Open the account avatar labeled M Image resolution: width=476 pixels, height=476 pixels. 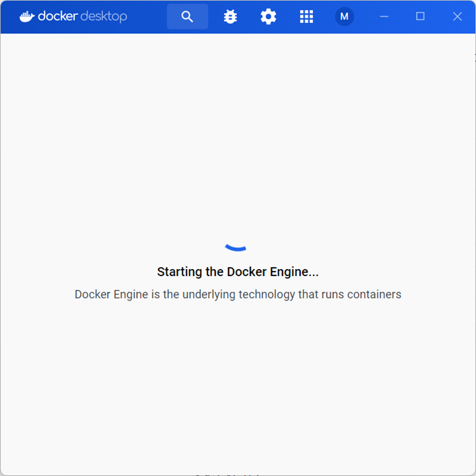[x=344, y=16]
